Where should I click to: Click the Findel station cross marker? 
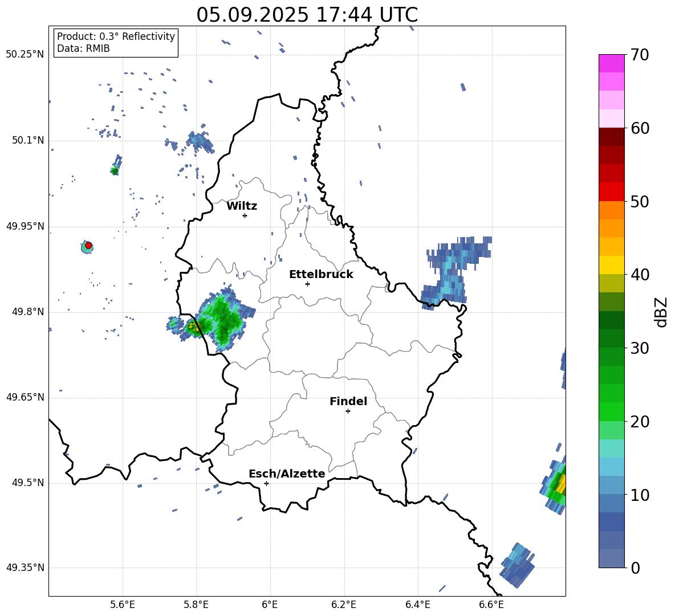pyautogui.click(x=348, y=411)
